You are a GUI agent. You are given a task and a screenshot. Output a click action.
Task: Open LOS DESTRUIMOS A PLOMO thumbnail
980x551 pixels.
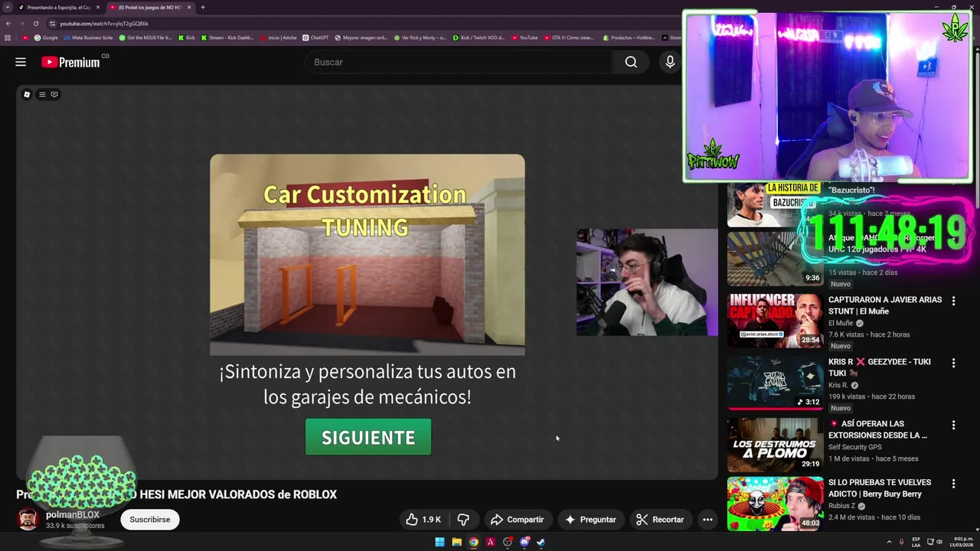coord(775,444)
